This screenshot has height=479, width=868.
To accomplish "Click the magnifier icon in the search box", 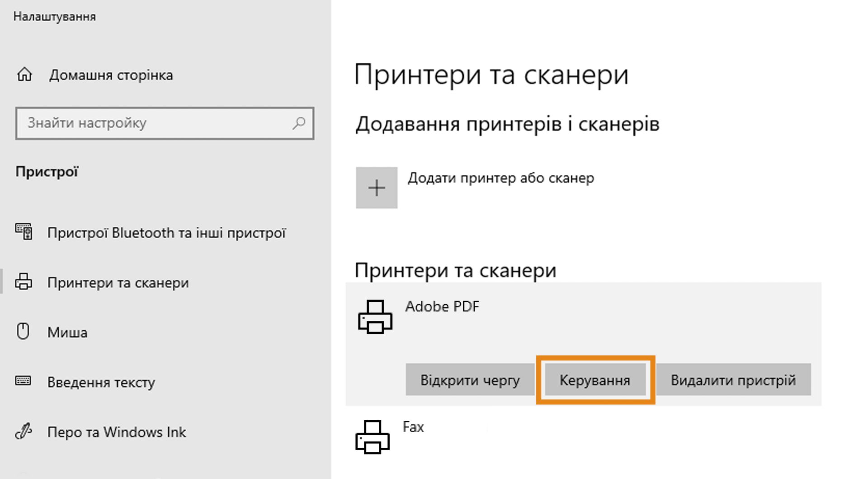I will click(299, 123).
